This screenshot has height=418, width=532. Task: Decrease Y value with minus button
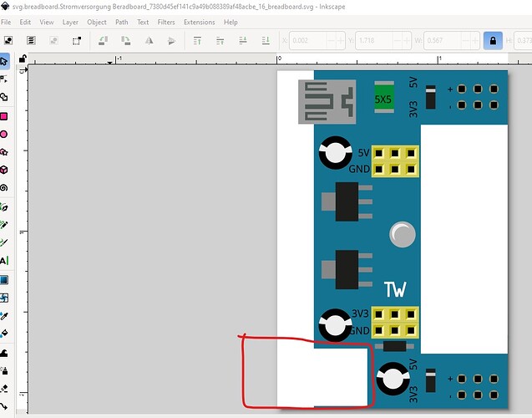[398, 40]
